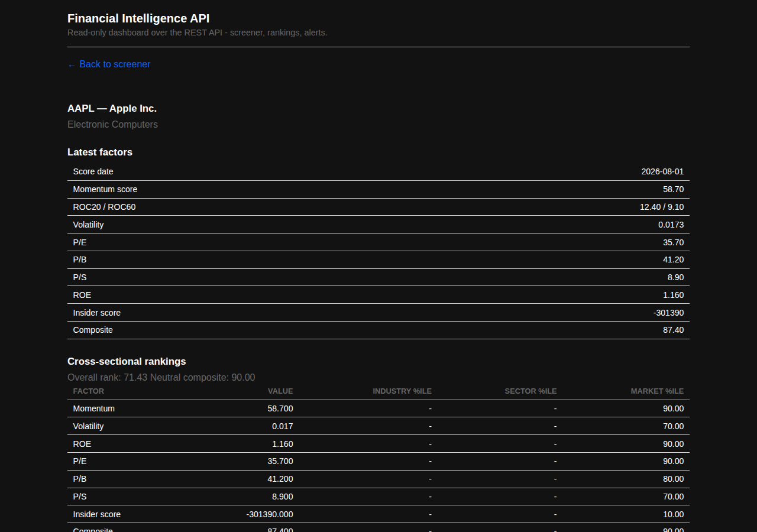Click the composite value 87.40 in Latest factors
Viewport: 757px width, 532px height.
(673, 330)
